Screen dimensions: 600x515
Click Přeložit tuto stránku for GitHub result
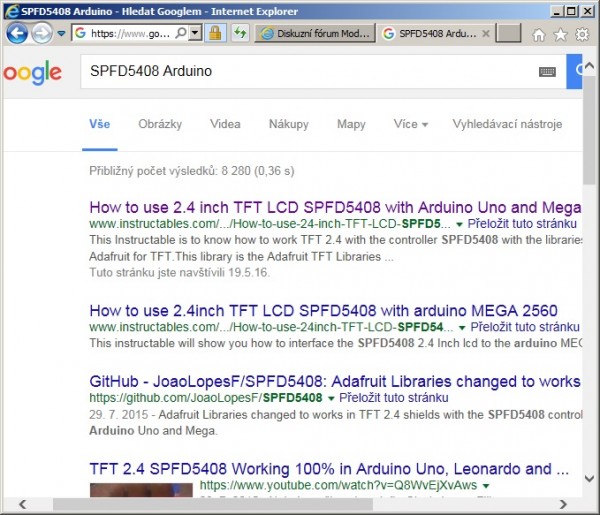(394, 398)
